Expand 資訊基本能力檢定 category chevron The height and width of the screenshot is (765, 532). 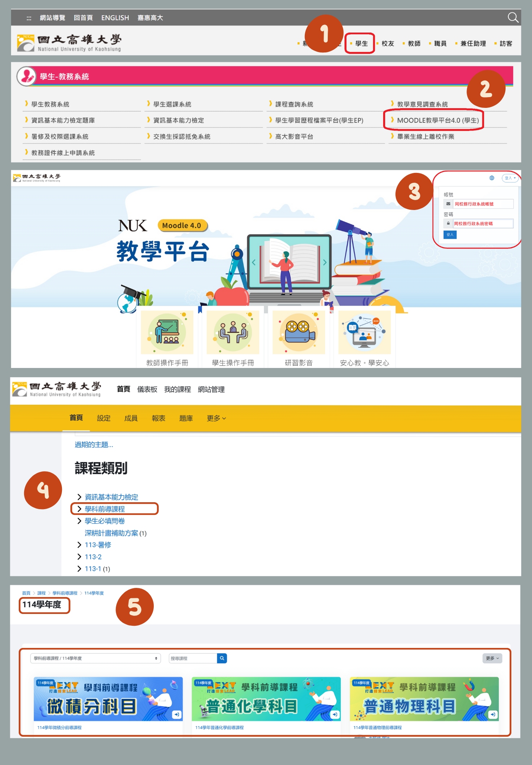79,497
